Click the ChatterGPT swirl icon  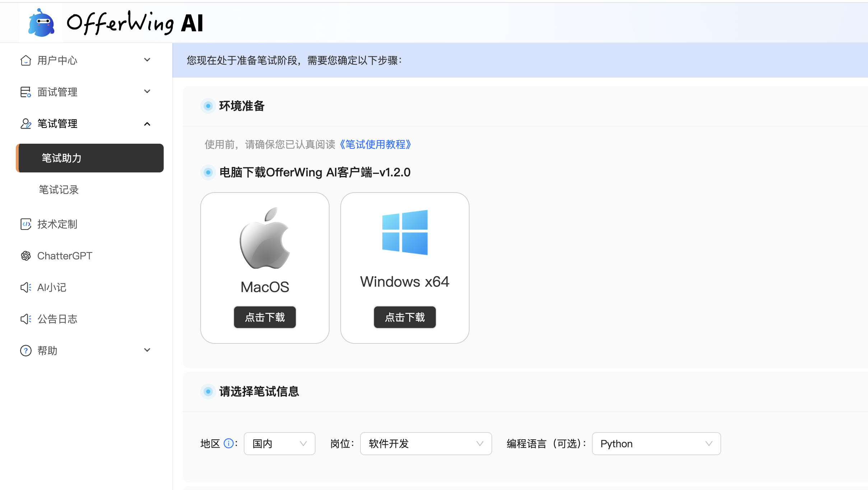[25, 256]
